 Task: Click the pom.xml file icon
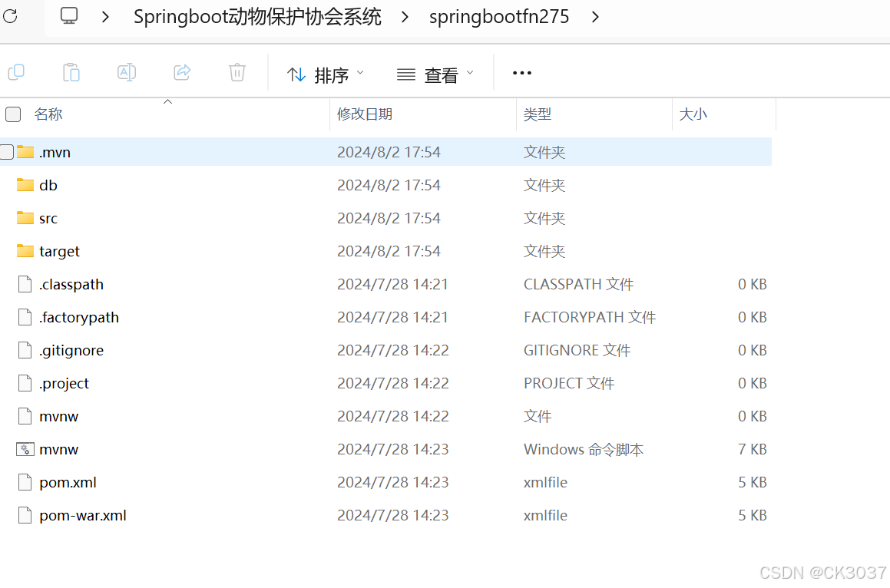point(25,482)
